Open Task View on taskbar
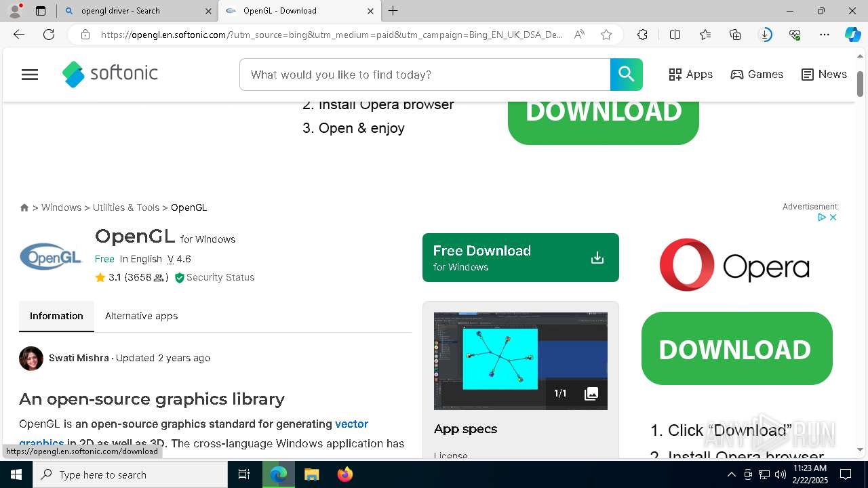 [x=244, y=474]
